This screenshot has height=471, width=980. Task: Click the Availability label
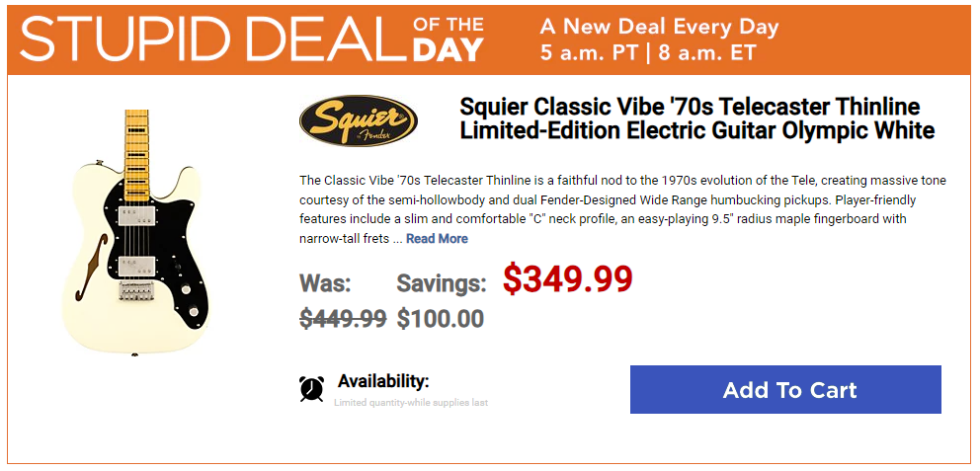click(383, 381)
